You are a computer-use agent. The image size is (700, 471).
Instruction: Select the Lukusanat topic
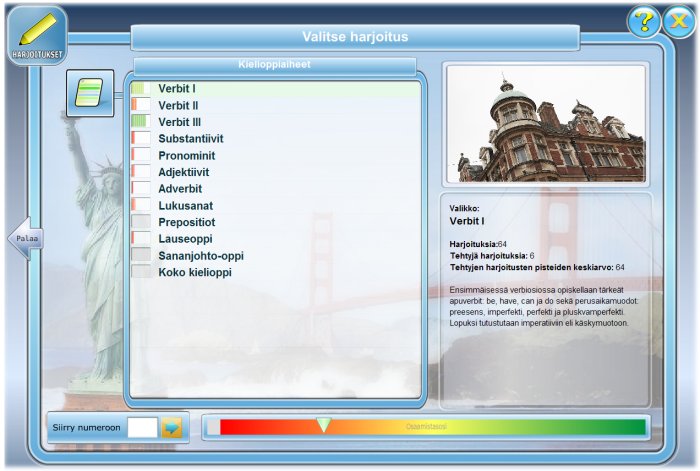pos(275,205)
